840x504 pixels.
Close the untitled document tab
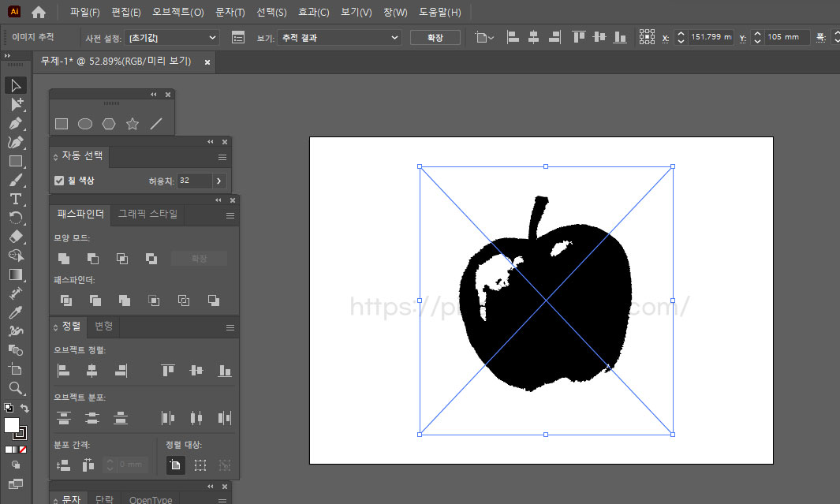pos(207,62)
